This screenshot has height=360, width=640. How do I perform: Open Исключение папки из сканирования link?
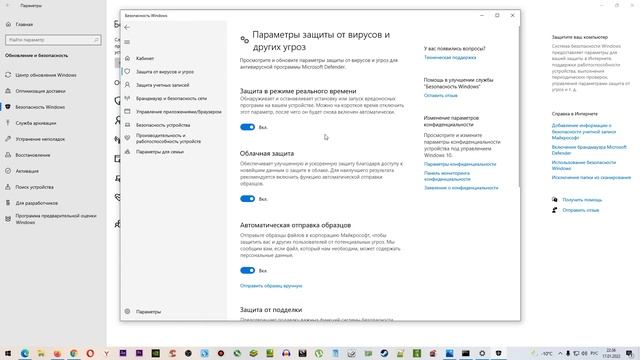click(x=591, y=178)
